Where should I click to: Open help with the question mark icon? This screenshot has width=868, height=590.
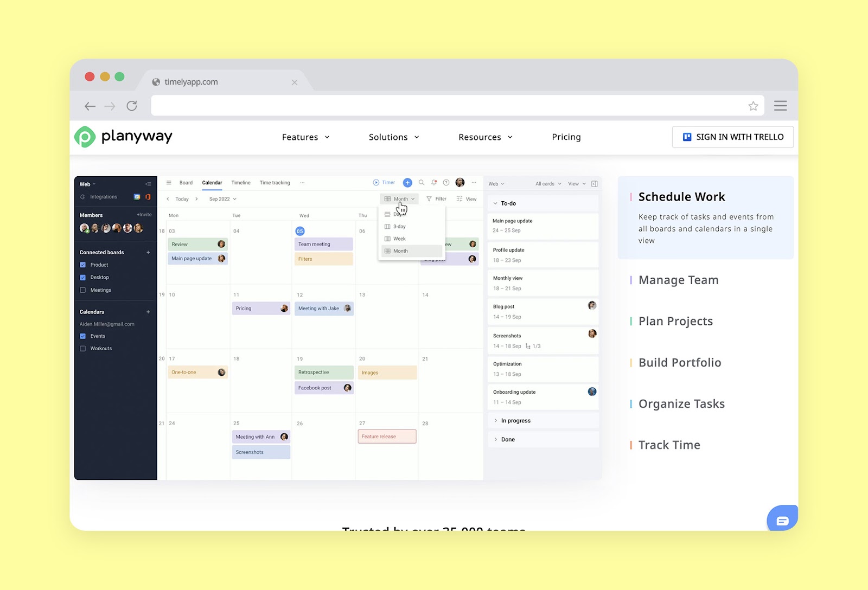click(x=446, y=183)
